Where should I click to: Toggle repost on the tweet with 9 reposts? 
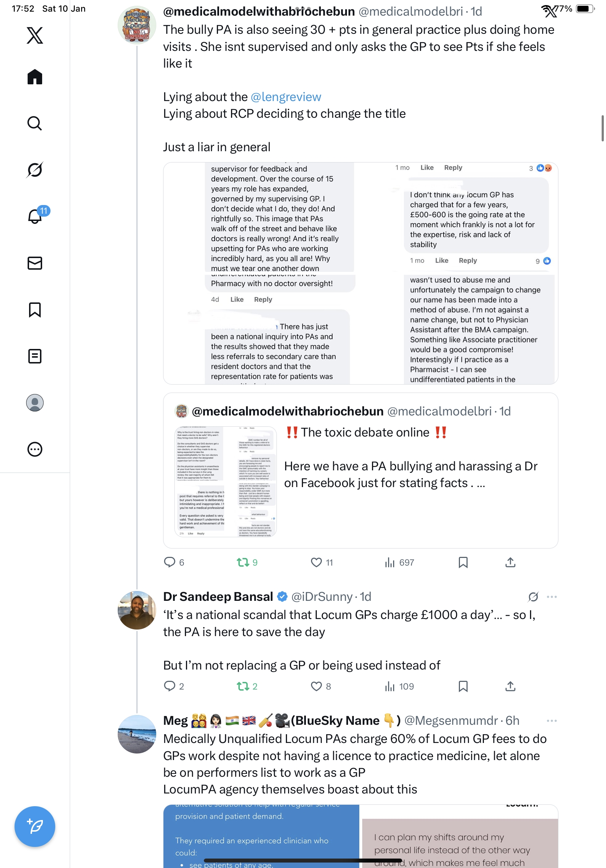[247, 563]
